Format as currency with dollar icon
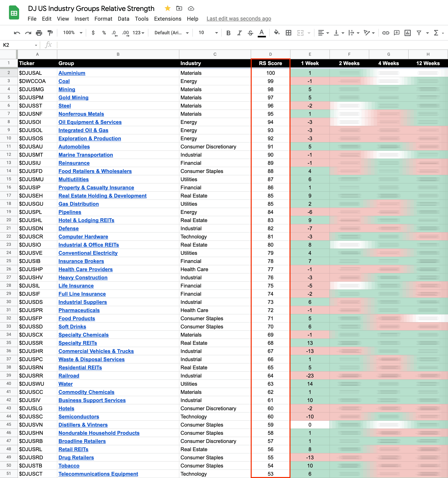Viewport: 448px width, 478px height. 93,33
